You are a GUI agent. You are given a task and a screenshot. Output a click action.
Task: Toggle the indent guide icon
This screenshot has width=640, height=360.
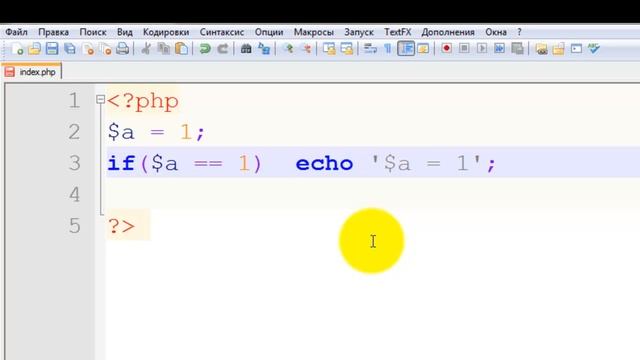pos(406,49)
